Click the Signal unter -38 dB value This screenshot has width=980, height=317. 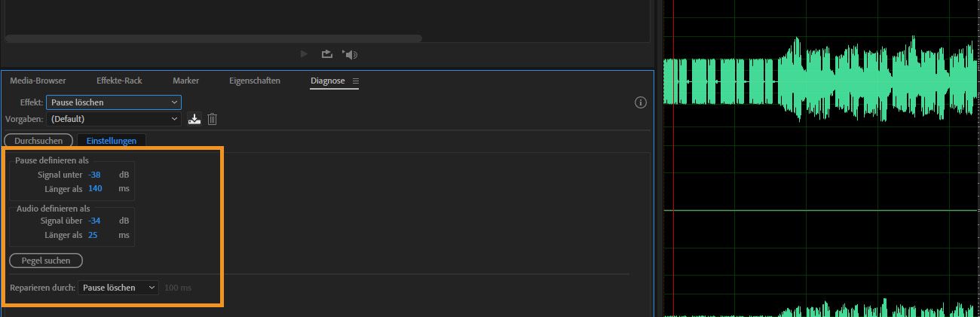click(x=94, y=175)
